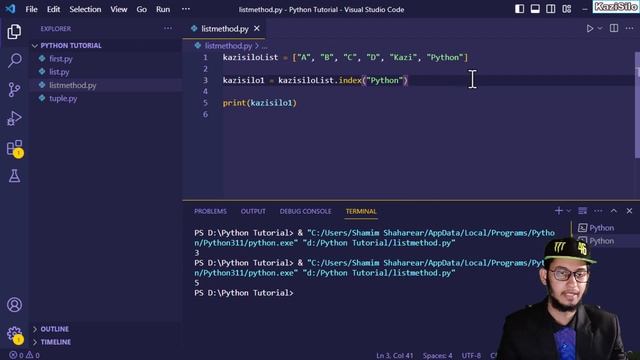Open the View menu

point(119,9)
